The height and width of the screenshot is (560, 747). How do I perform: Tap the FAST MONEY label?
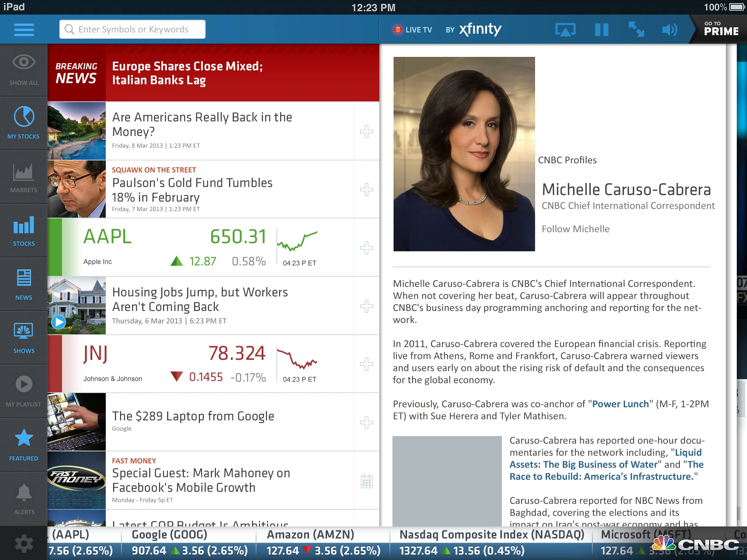134,461
